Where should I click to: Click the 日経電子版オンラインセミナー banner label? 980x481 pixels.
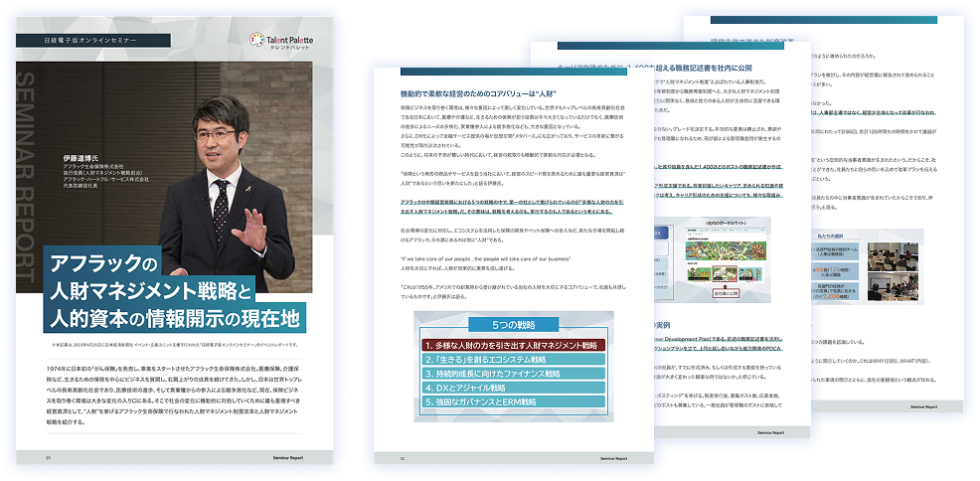click(x=93, y=40)
